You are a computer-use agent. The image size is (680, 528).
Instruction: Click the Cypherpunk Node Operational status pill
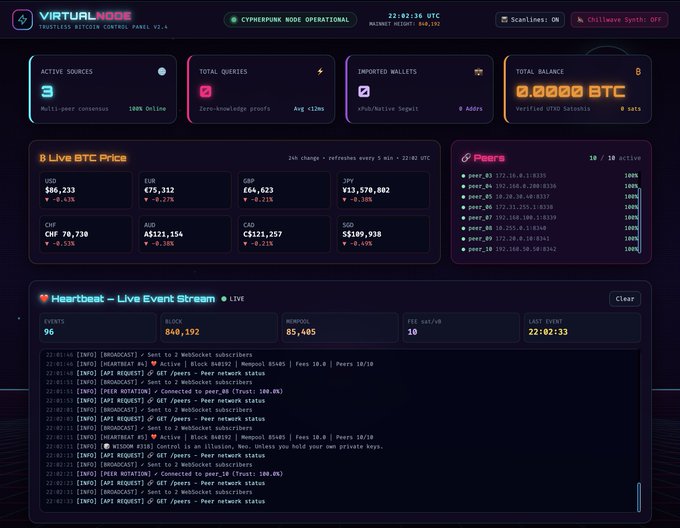pyautogui.click(x=290, y=20)
